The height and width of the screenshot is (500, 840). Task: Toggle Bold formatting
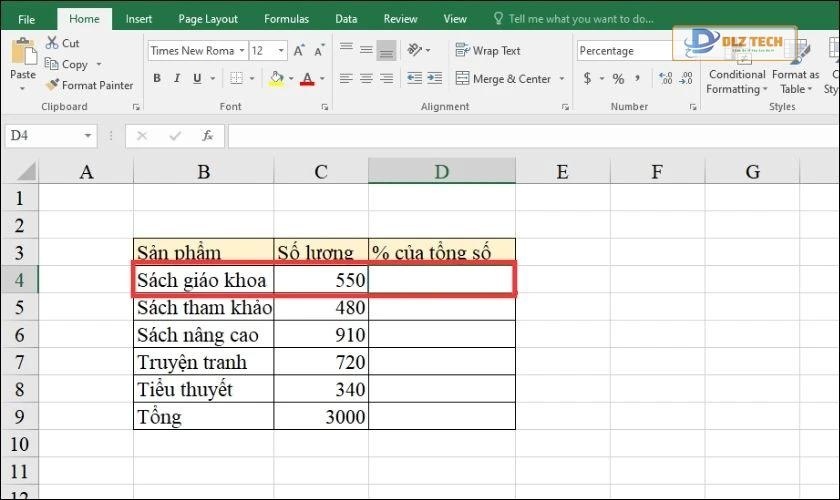point(157,79)
